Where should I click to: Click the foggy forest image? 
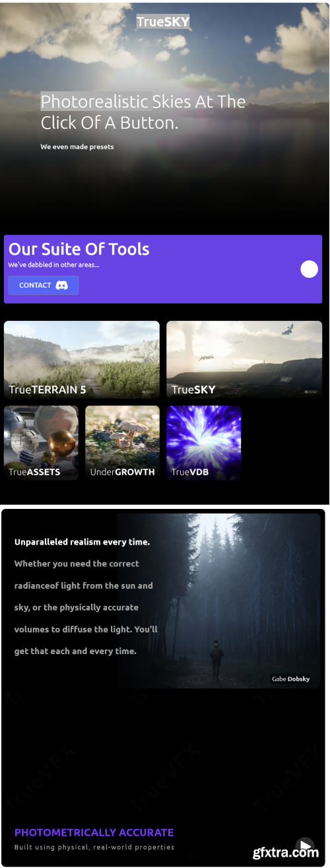click(219, 600)
